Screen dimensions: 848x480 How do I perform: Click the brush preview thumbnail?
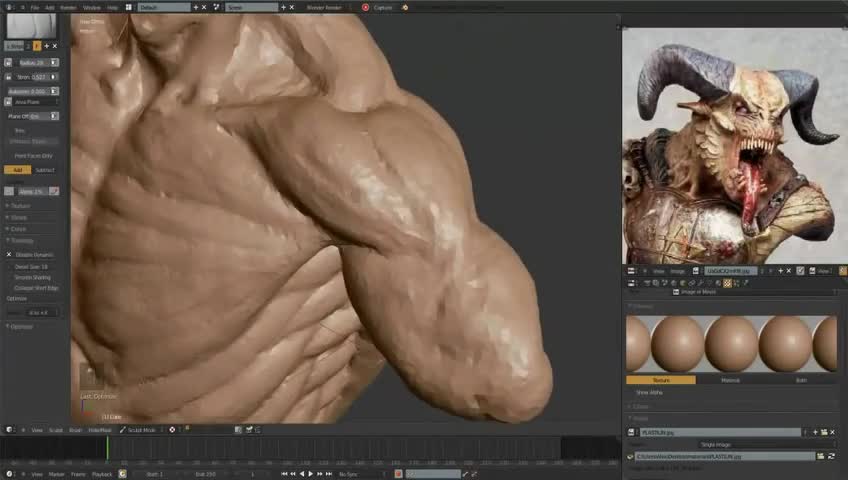(x=31, y=26)
